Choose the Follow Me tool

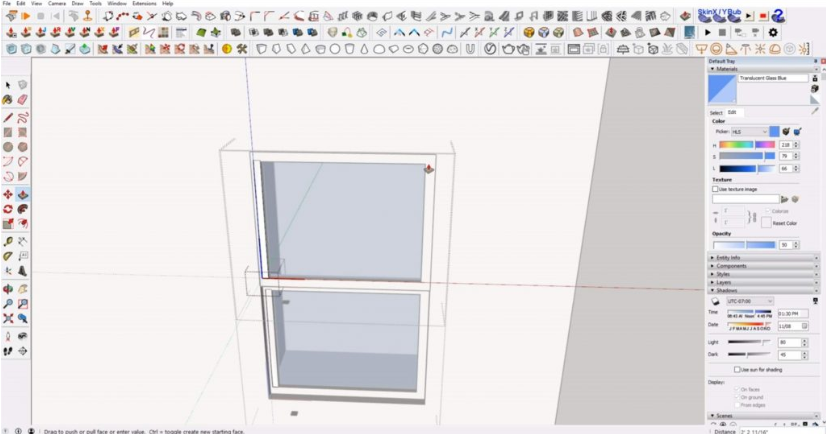[23, 209]
